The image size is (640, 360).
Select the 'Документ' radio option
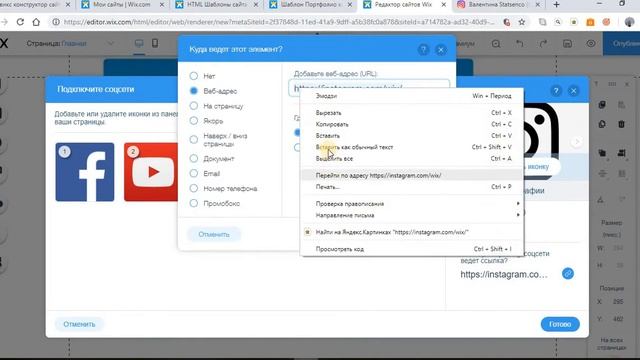click(x=193, y=158)
